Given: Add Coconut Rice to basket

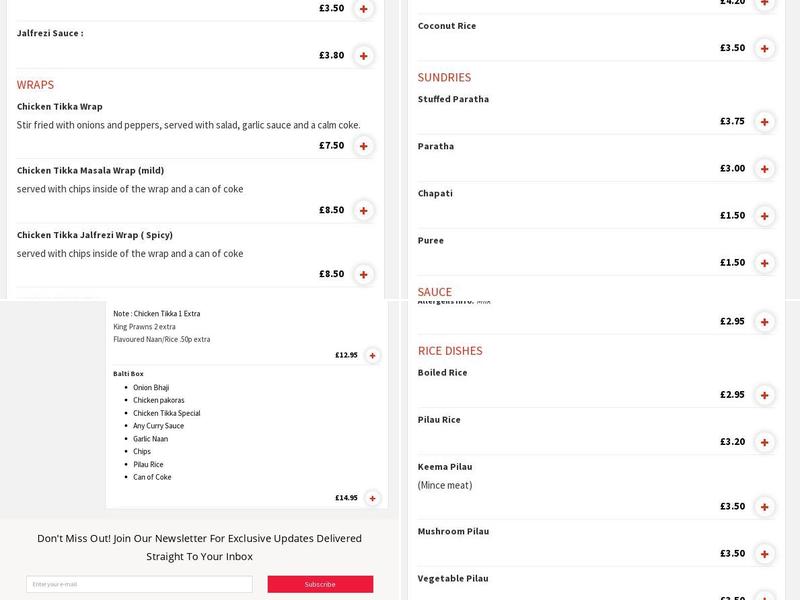Looking at the screenshot, I should tap(764, 48).
